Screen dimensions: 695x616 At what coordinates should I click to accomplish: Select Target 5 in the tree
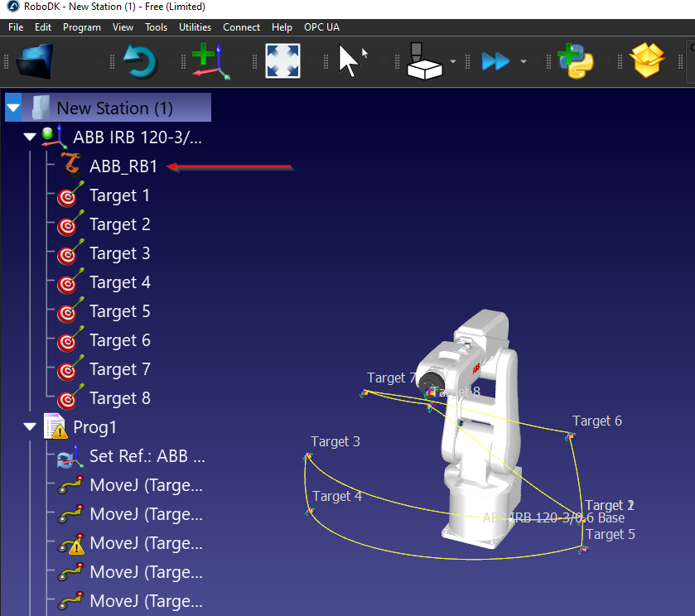[119, 311]
